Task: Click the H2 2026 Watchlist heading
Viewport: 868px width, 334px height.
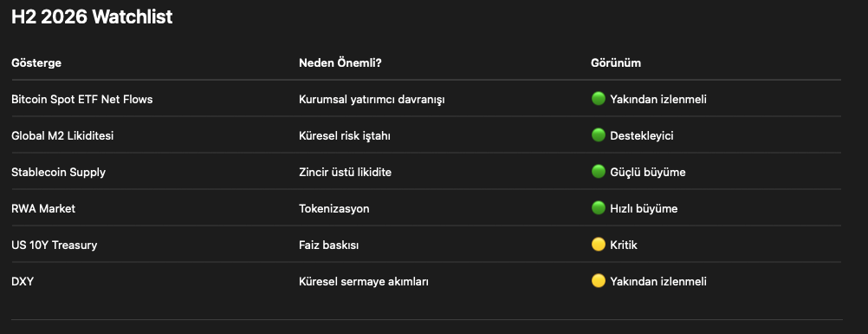Action: pos(92,16)
